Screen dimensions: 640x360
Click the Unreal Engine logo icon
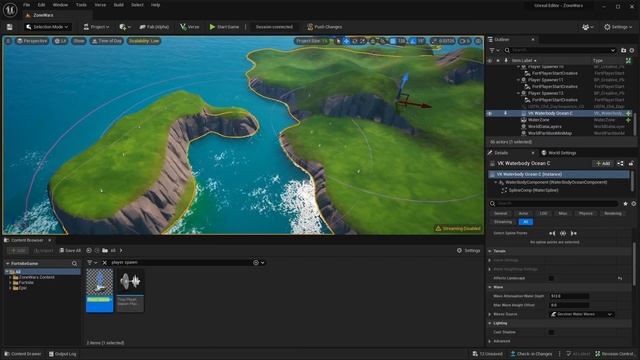[x=10, y=9]
